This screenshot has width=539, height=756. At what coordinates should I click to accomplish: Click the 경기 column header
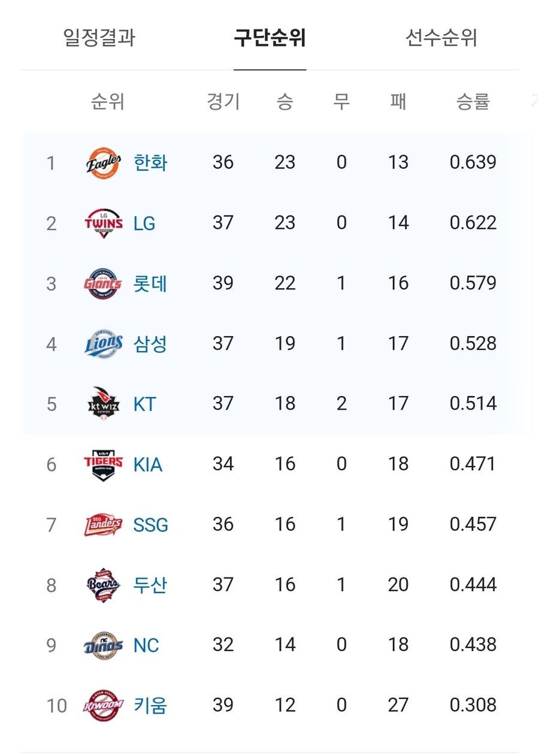(223, 102)
